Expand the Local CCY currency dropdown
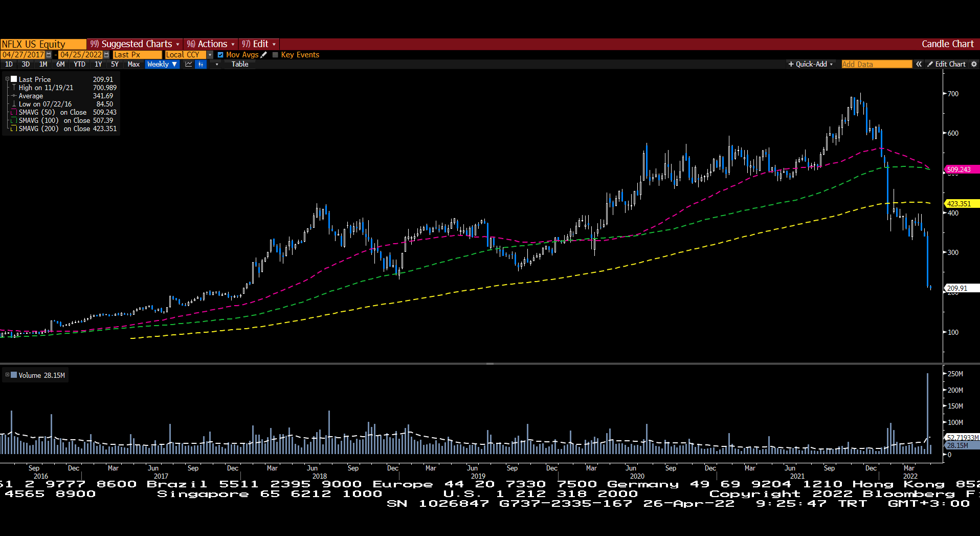 (210, 55)
